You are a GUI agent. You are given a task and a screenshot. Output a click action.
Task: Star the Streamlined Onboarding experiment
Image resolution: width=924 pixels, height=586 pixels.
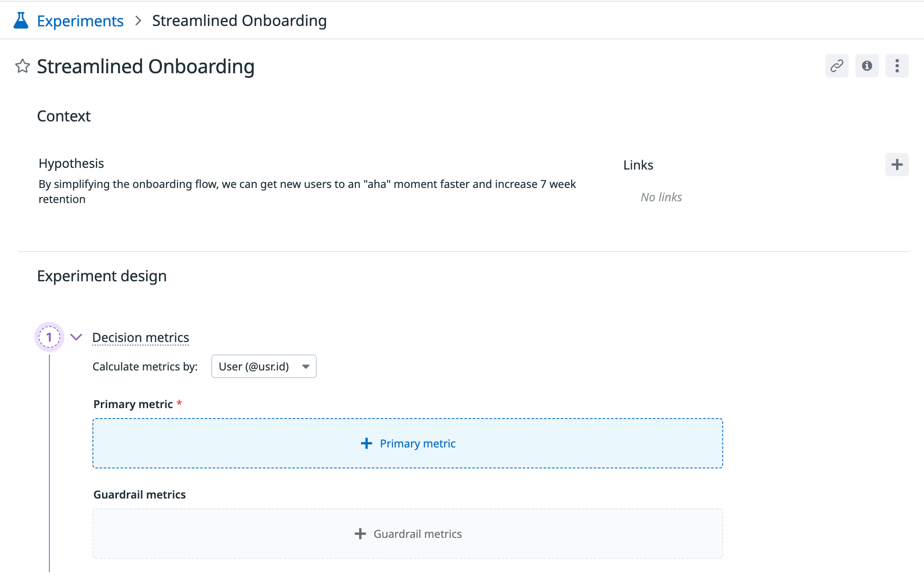pos(23,66)
